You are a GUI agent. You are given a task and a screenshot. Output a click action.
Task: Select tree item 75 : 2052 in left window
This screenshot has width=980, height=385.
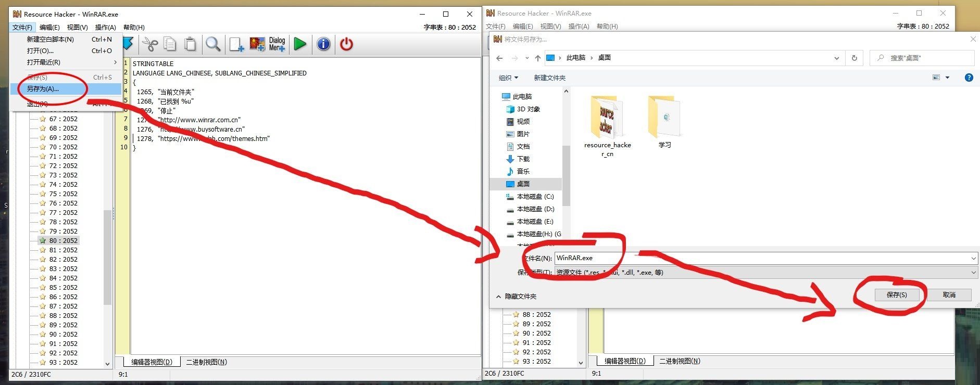[58, 194]
